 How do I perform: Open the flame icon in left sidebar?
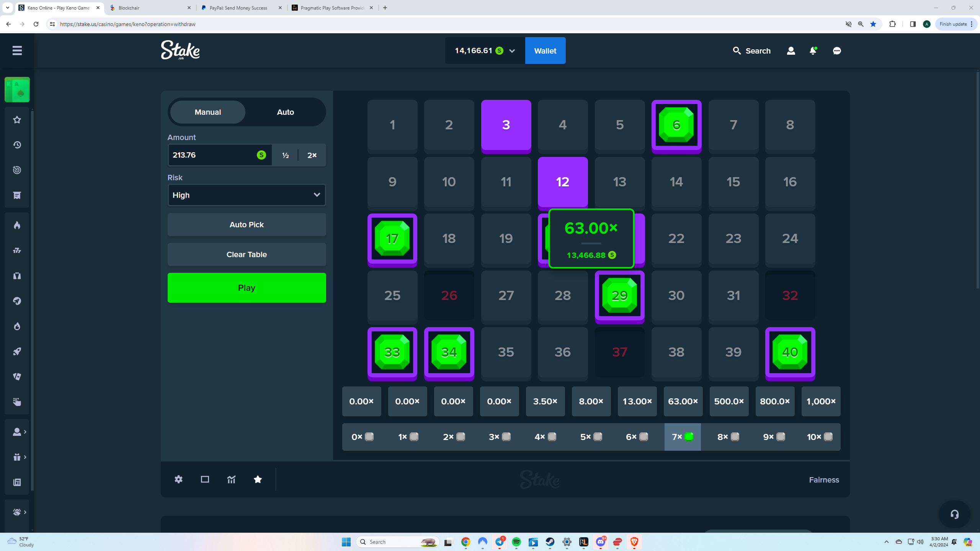tap(17, 225)
